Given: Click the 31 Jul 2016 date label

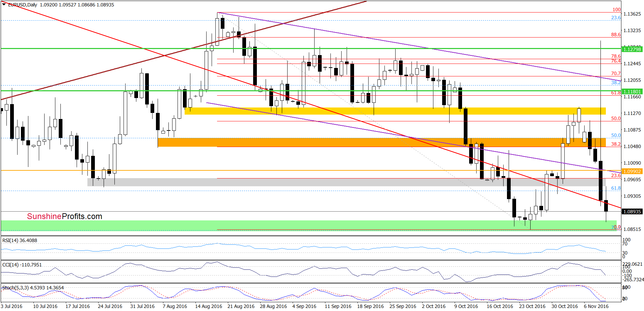Looking at the screenshot, I should (x=142, y=306).
